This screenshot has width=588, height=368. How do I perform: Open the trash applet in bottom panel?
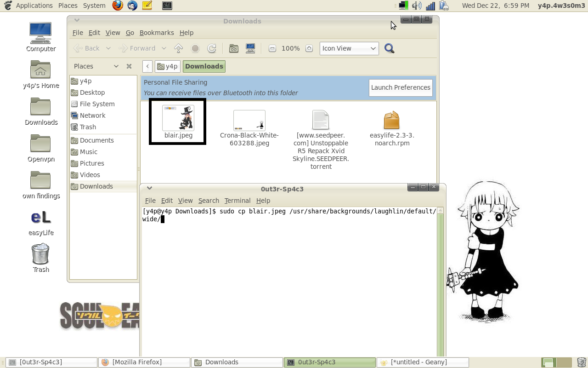click(x=581, y=362)
